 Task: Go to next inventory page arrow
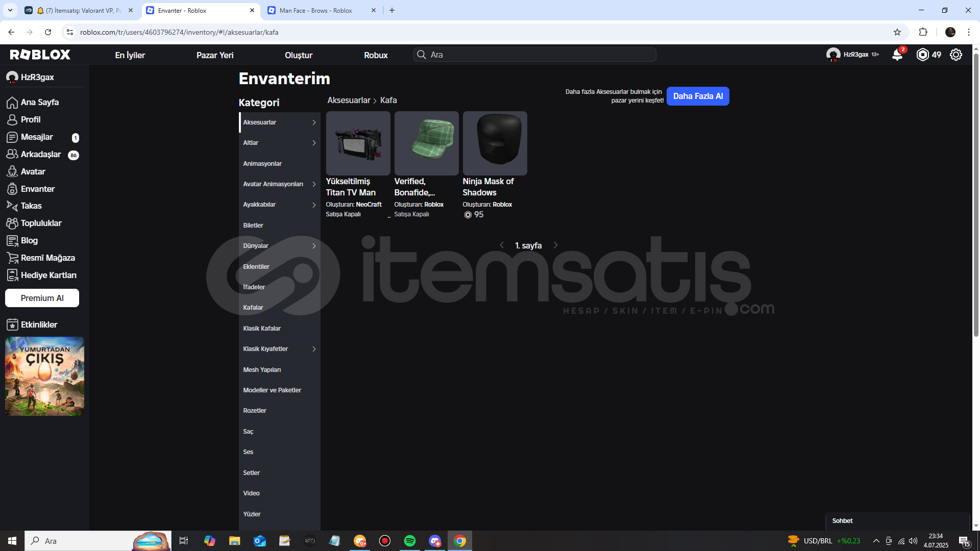click(x=555, y=245)
